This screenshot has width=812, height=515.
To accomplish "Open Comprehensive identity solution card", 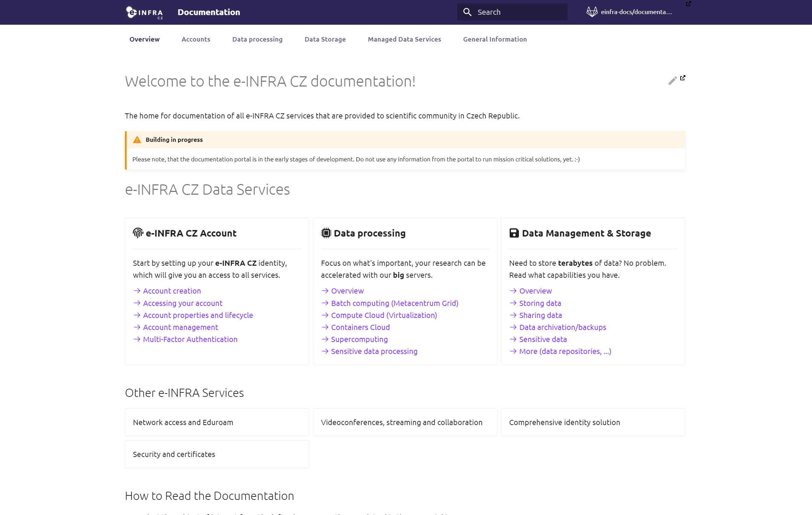I will 593,422.
